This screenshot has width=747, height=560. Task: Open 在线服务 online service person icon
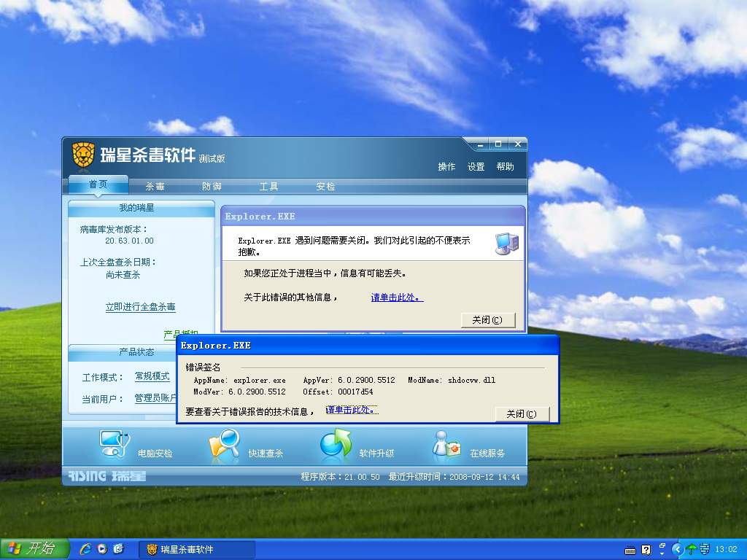coord(446,445)
